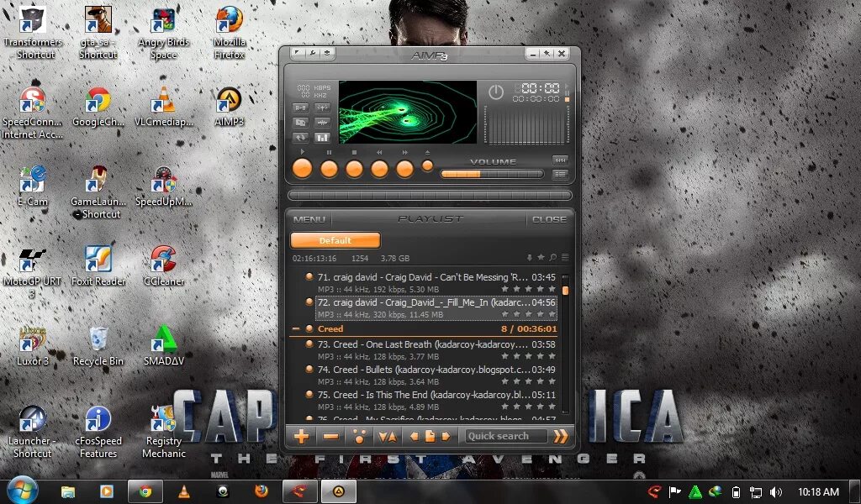Toggle stay-on-top pin icon in AIMP
This screenshot has width=861, height=504.
[547, 53]
